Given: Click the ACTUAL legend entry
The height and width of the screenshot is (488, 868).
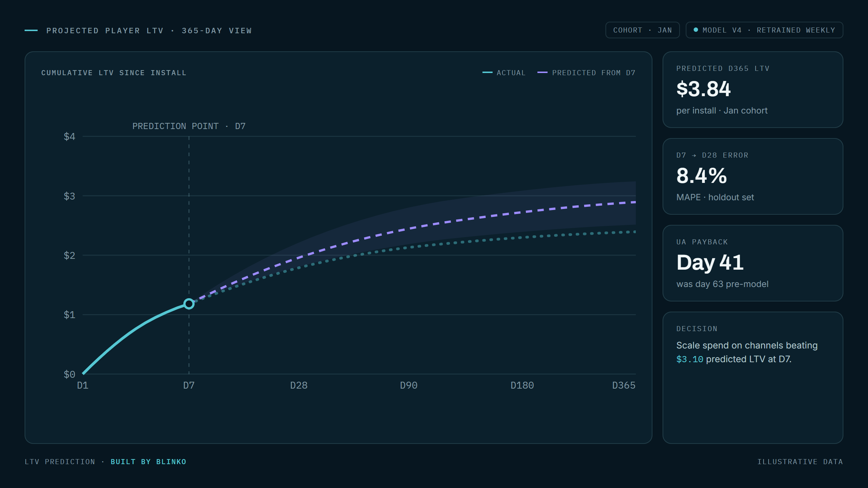Looking at the screenshot, I should point(504,73).
